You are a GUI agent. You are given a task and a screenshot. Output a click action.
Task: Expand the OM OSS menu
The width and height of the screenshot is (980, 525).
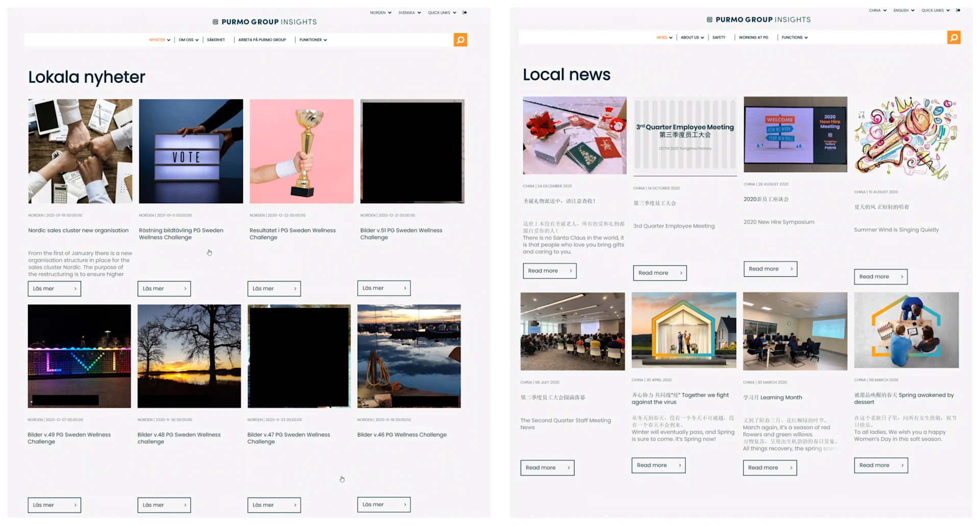point(188,40)
